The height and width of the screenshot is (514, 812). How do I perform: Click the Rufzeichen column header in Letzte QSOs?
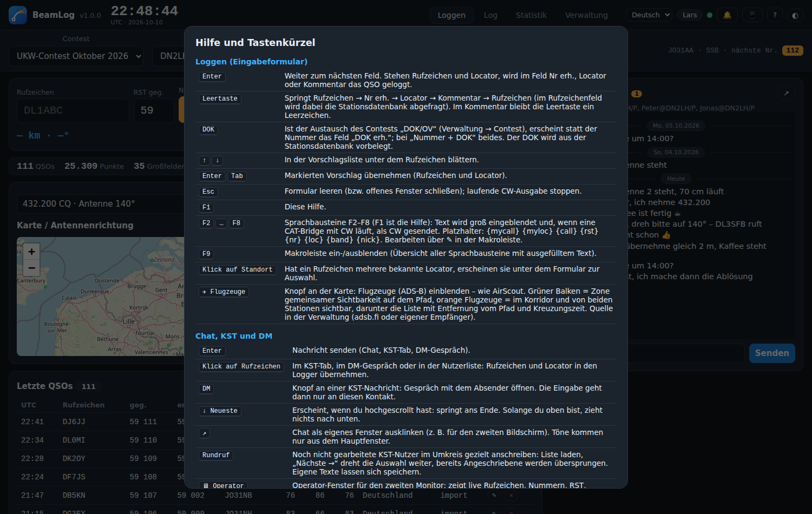(83, 405)
